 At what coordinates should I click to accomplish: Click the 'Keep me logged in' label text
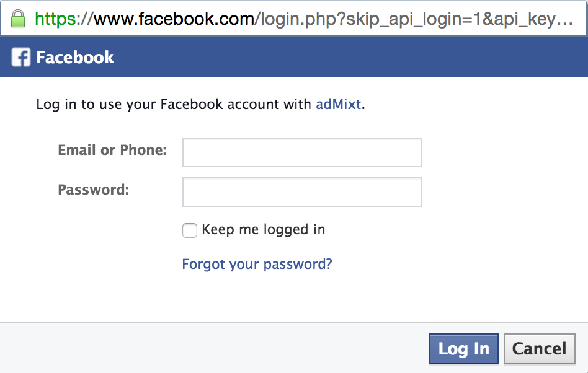(263, 230)
